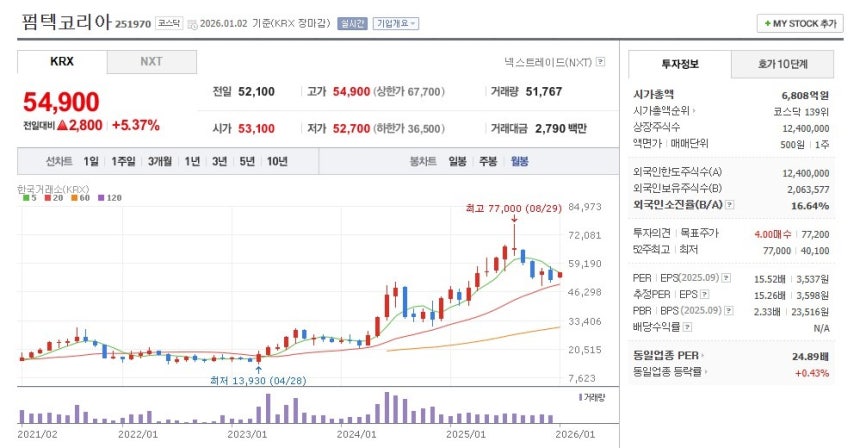Click the plus icon in MY STOCK 추가
Viewport: 860px width, 448px height.
coord(767,24)
